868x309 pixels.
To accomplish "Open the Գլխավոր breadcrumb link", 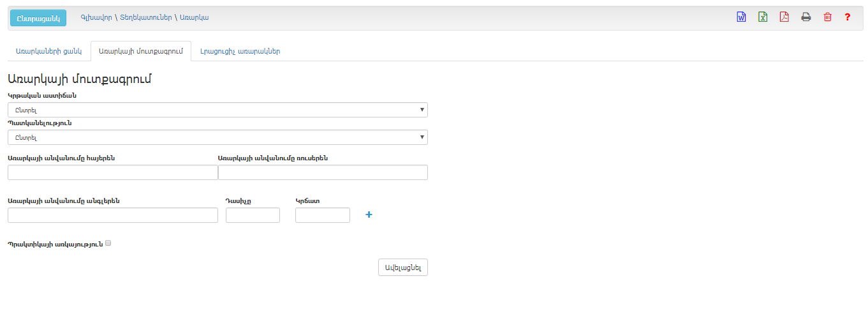I will (x=97, y=17).
